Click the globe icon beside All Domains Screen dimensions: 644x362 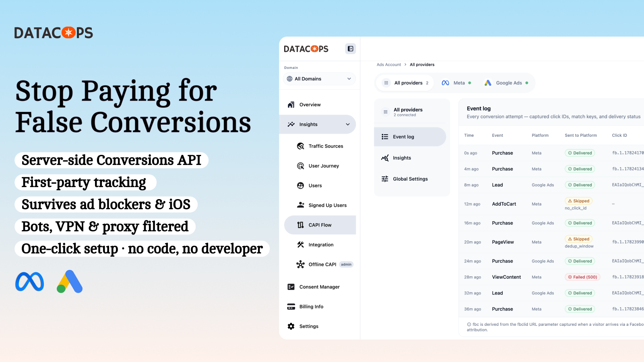click(x=289, y=79)
